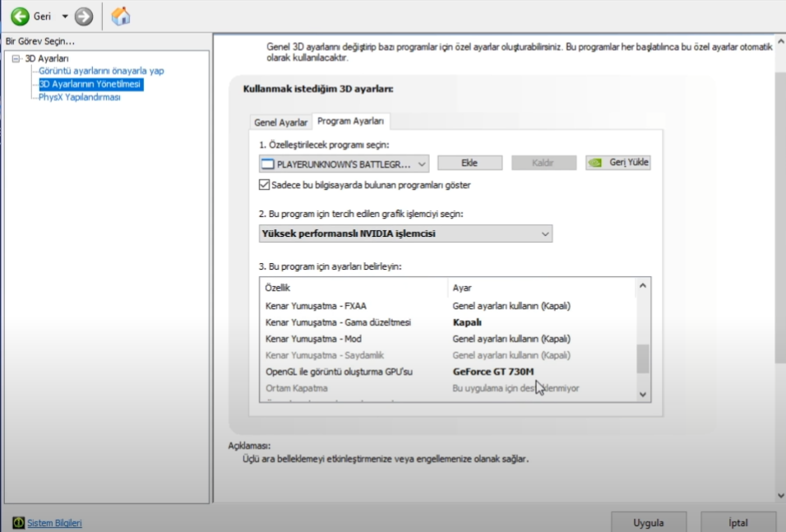Click the main panel scroll up arrow

click(x=780, y=42)
